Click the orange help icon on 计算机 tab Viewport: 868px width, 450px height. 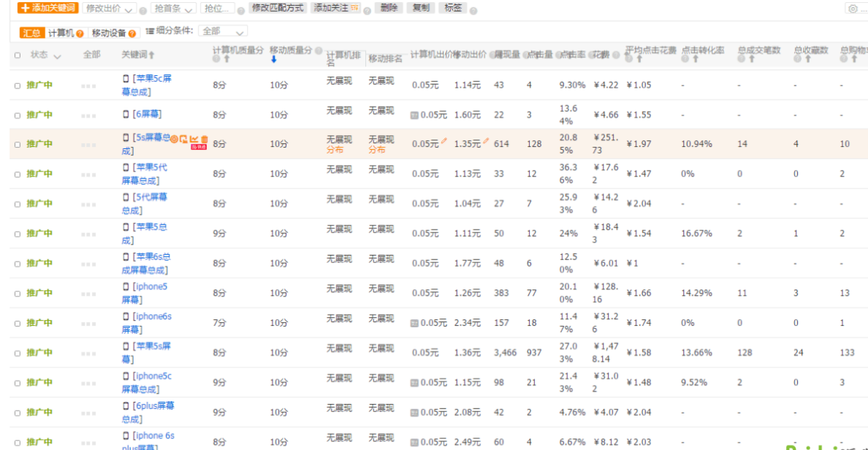pyautogui.click(x=80, y=34)
